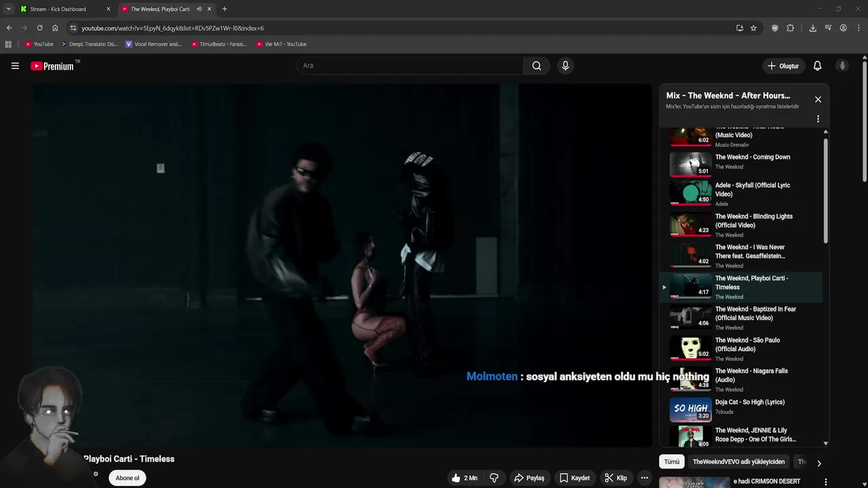The image size is (868, 488).
Task: Click the Oluştur create button
Action: tap(783, 66)
